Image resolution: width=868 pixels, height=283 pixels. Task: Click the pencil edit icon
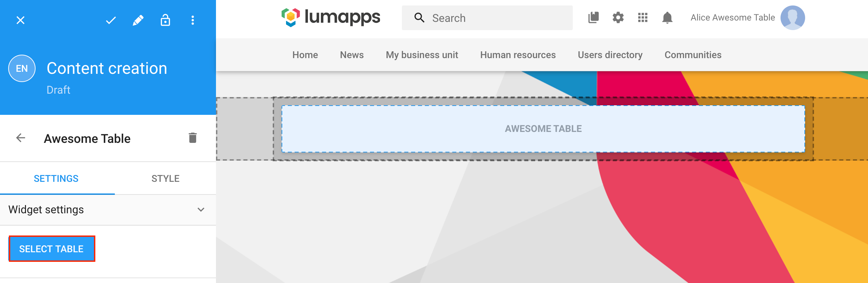pyautogui.click(x=138, y=21)
